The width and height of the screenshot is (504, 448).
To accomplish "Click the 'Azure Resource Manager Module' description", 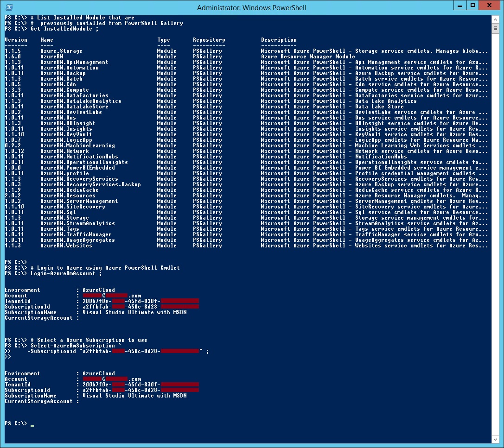I will coord(308,57).
